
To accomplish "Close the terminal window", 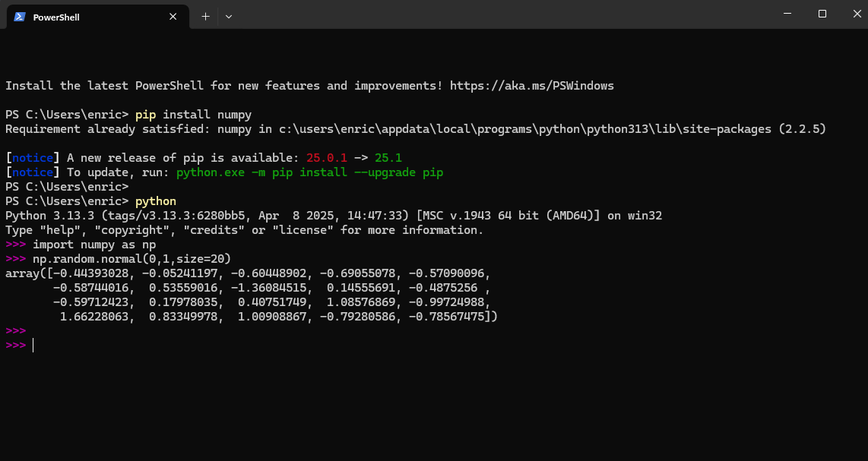I will pos(857,14).
